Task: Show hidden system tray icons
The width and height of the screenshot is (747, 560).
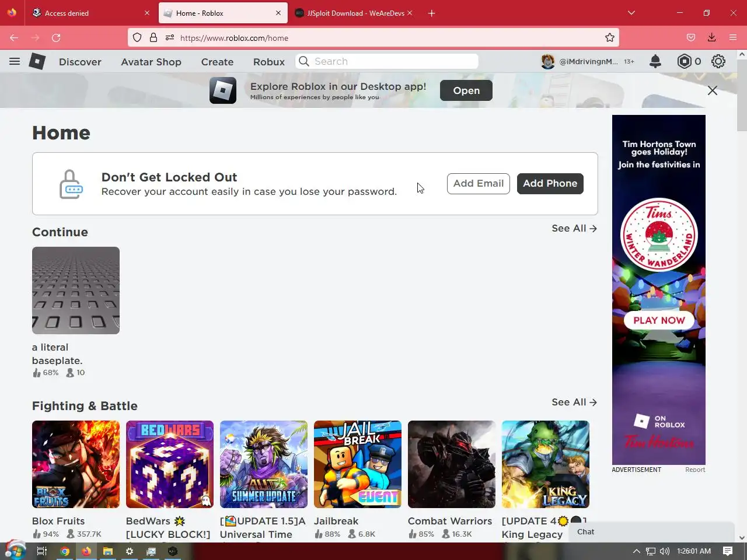Action: click(636, 551)
